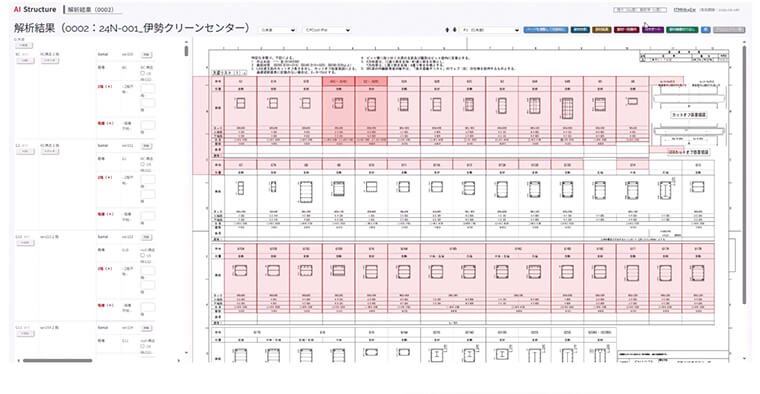This screenshot has width=760, height=394.
Task: Click the Serial ser111 row button
Action: pyautogui.click(x=147, y=146)
